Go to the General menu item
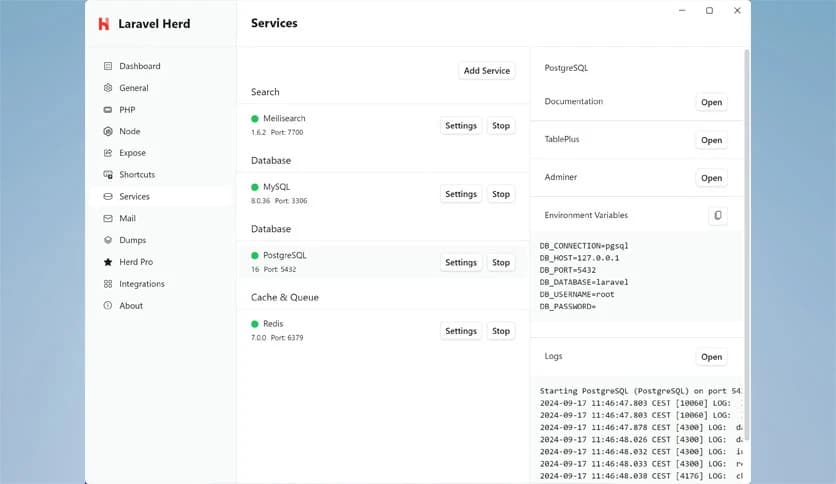The image size is (836, 484). click(134, 88)
